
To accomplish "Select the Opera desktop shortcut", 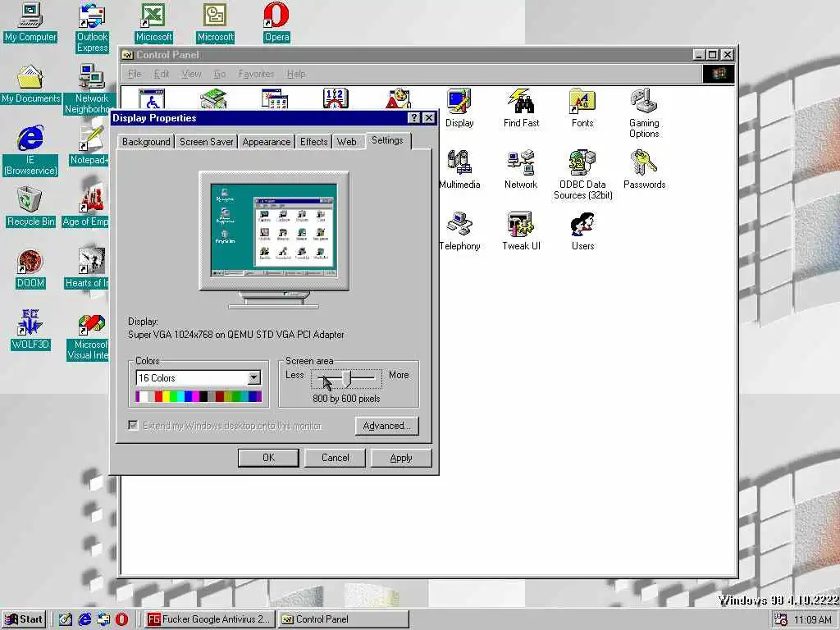I will [x=276, y=22].
